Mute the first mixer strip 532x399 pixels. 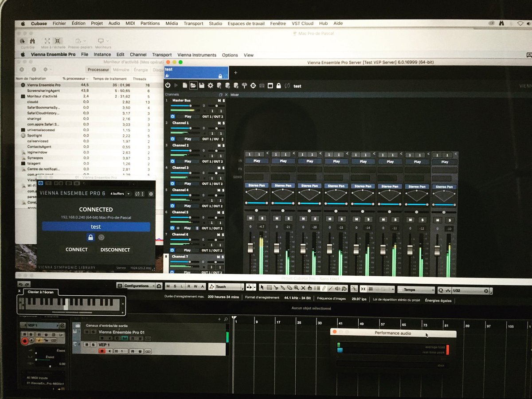250,218
